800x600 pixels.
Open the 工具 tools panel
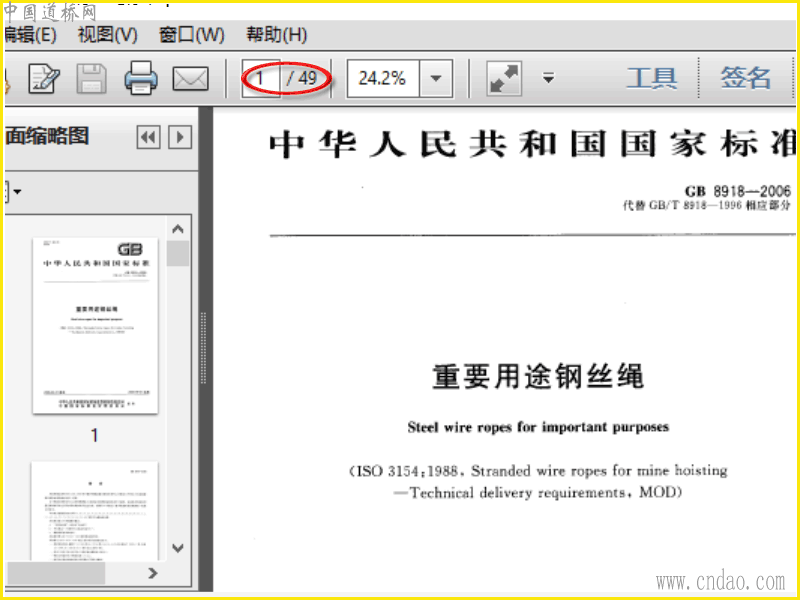coord(652,78)
